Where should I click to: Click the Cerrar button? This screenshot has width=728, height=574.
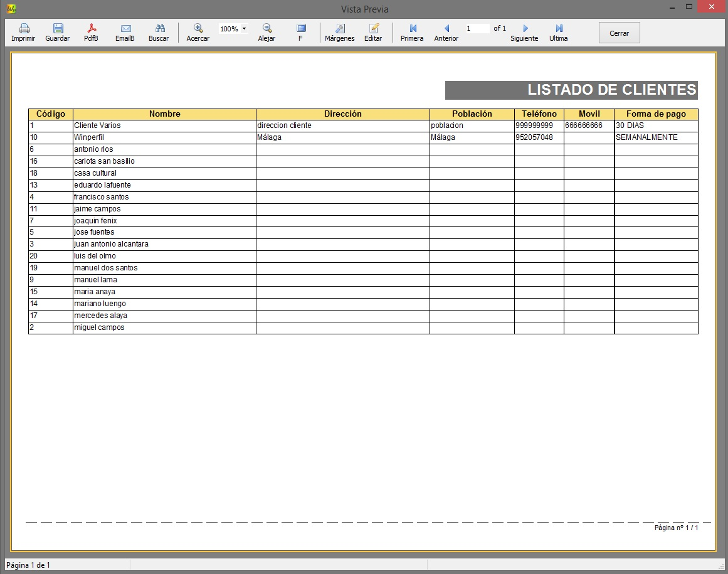coord(619,33)
